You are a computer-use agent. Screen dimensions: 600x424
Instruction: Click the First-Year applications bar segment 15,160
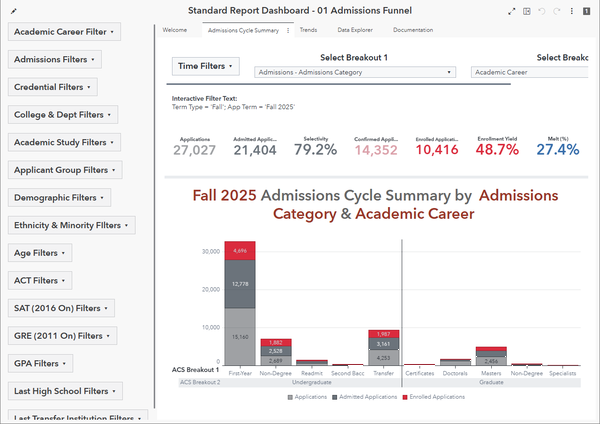click(240, 337)
